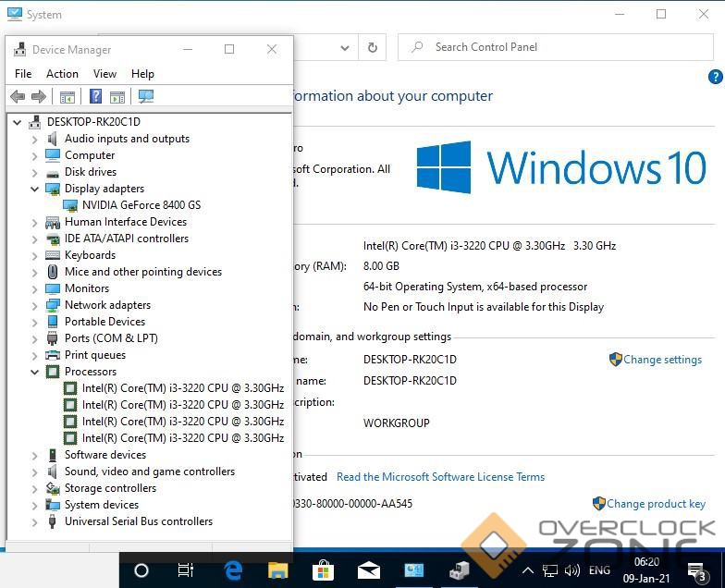Click the Change settings link
Screen dimensions: 725x588
(x=662, y=360)
